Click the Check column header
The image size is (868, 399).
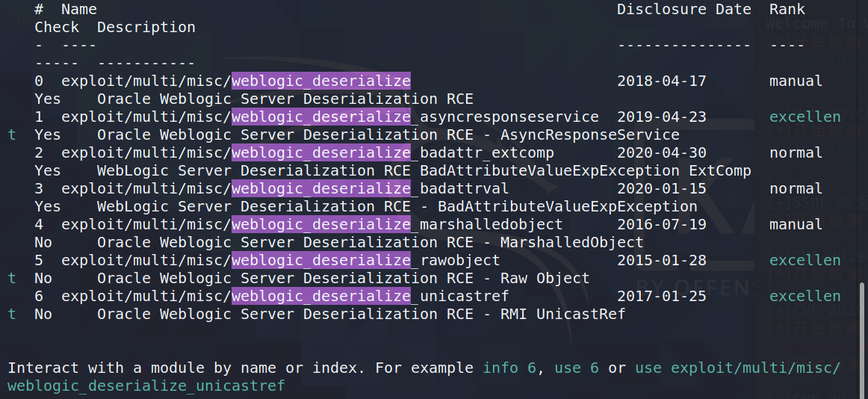pos(57,27)
